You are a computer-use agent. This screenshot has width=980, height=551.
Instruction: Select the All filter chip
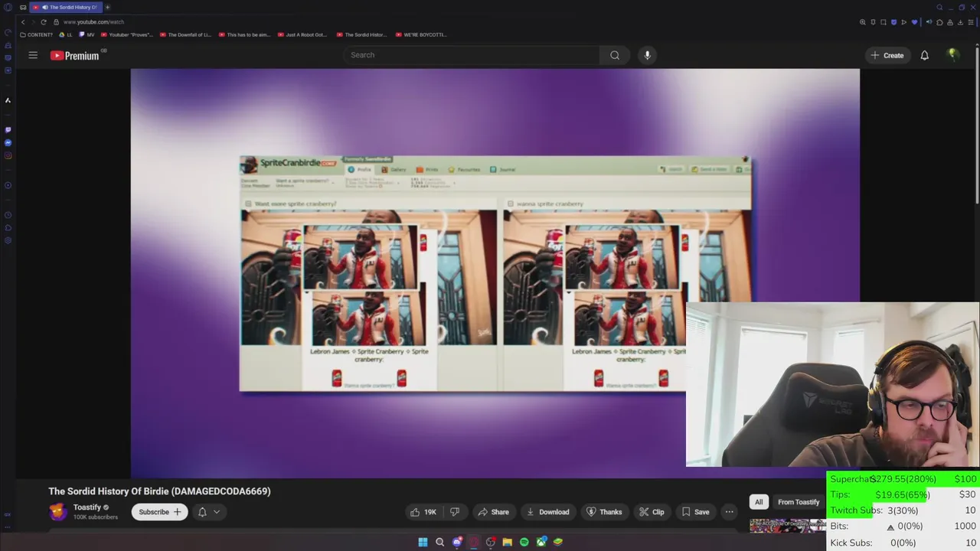(759, 502)
